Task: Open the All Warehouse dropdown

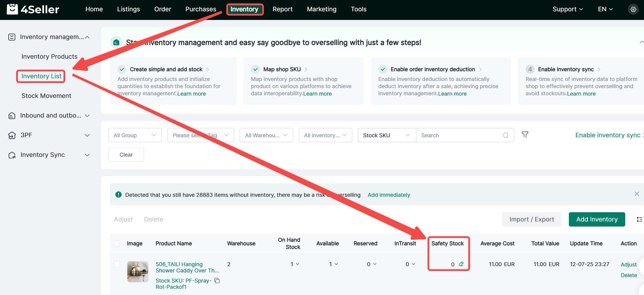Action: click(266, 135)
